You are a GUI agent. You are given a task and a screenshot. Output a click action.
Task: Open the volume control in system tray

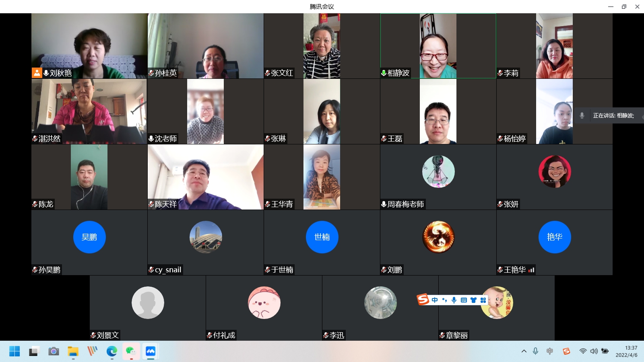coord(594,352)
